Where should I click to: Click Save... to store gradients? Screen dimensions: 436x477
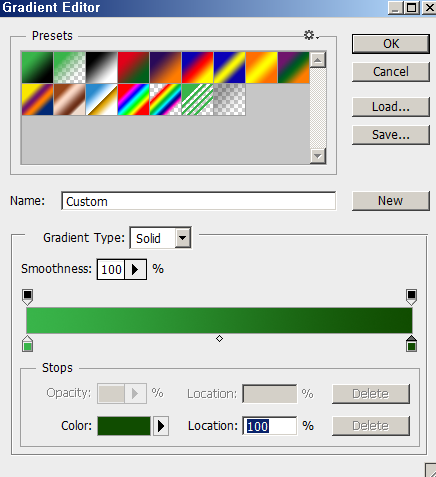[391, 135]
